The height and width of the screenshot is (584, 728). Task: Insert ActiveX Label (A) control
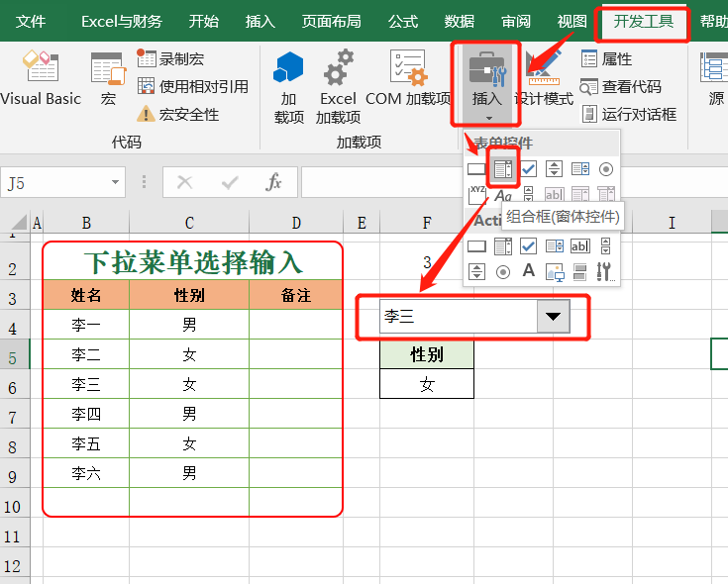pos(528,270)
